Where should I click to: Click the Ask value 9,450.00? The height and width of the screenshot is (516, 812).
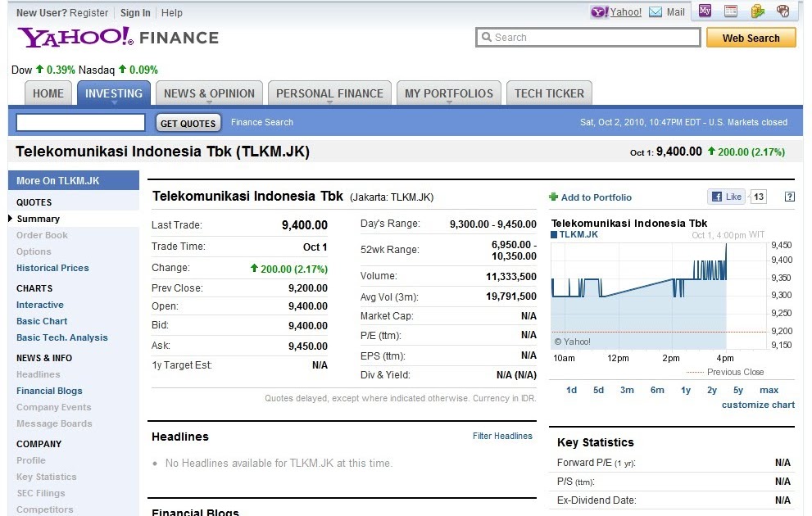pos(307,346)
